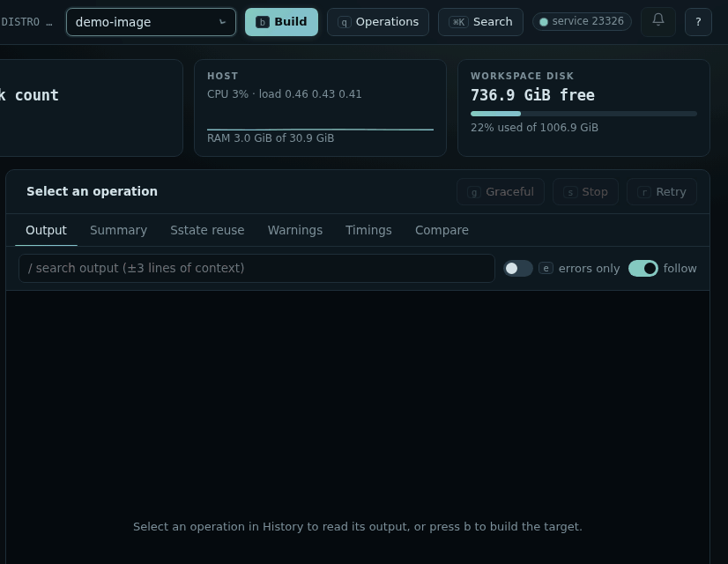Click the b key badge on Build
Screen dimensions: 728x564
(x=263, y=22)
